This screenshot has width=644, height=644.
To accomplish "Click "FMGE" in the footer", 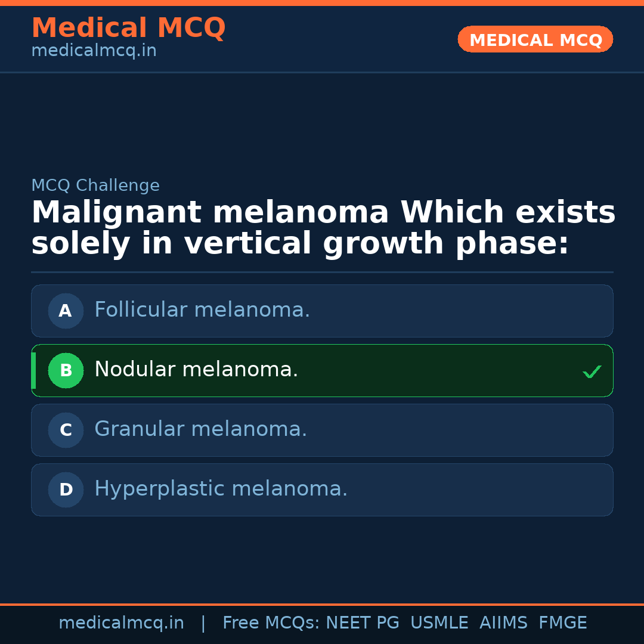I will [x=562, y=623].
